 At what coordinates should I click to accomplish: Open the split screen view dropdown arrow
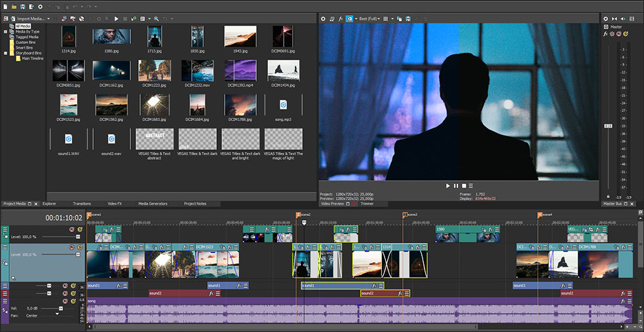point(356,19)
